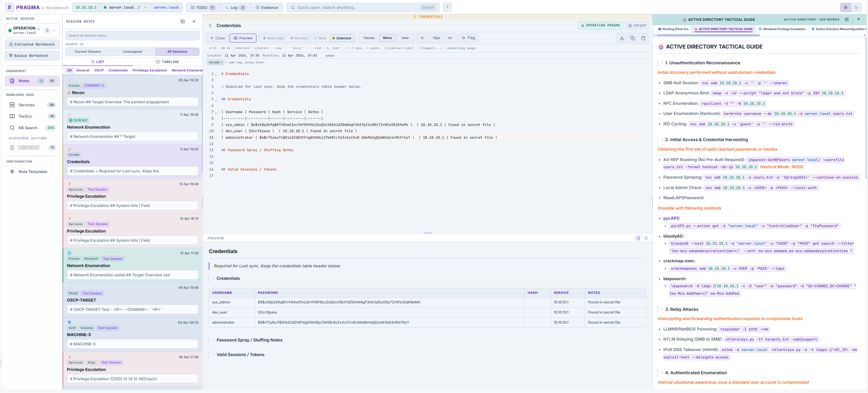Open the Tactics book icon
The height and width of the screenshot is (393, 868).
click(x=12, y=116)
